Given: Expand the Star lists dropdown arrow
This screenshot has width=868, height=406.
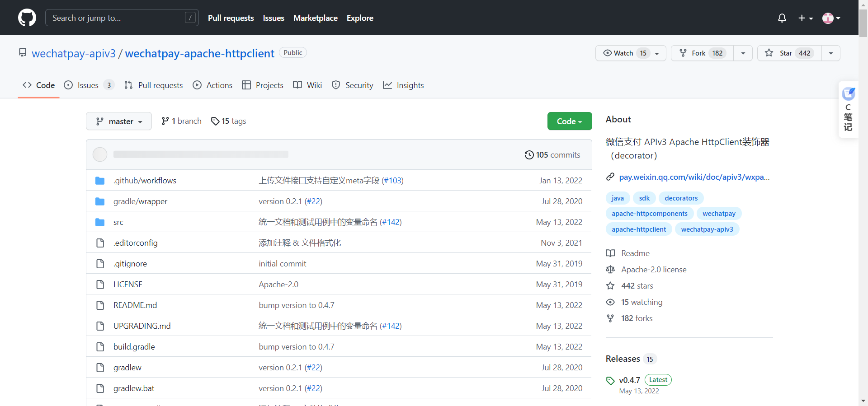Looking at the screenshot, I should click(830, 53).
